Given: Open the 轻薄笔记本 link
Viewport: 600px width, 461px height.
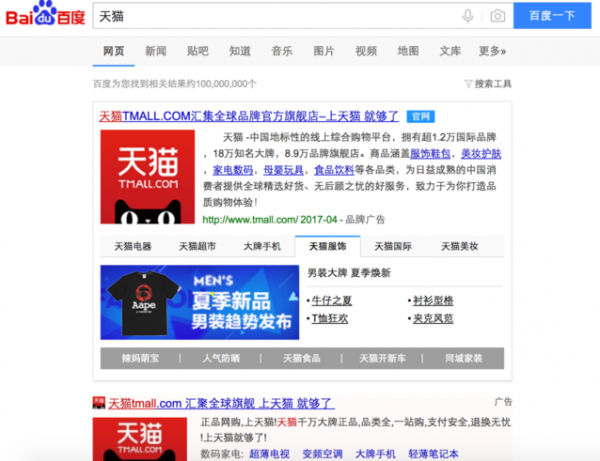Looking at the screenshot, I should coord(433,454).
